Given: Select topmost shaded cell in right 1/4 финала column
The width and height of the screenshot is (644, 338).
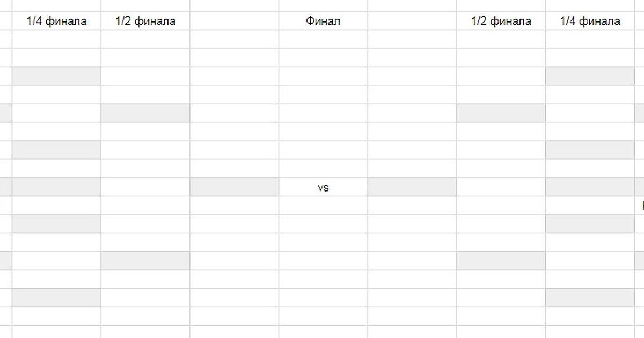Looking at the screenshot, I should click(x=590, y=76).
